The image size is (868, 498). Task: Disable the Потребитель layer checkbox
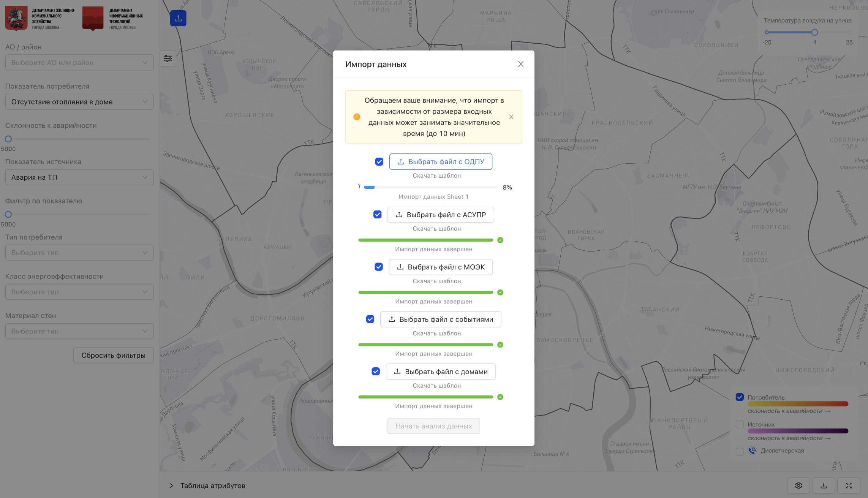click(740, 397)
